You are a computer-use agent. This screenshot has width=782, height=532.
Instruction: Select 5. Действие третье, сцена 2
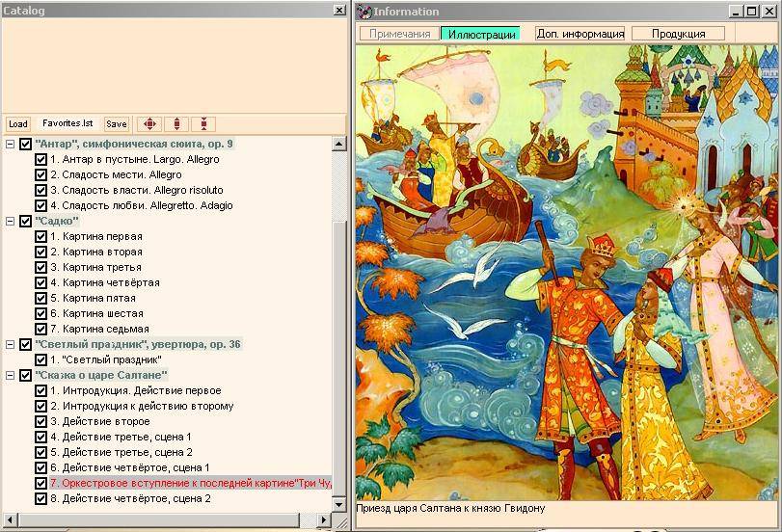(x=121, y=452)
